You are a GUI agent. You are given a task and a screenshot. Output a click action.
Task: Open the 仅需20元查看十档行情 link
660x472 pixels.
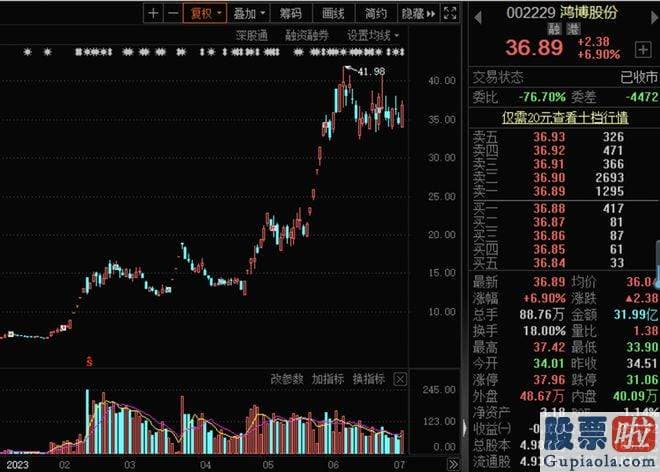(x=565, y=117)
